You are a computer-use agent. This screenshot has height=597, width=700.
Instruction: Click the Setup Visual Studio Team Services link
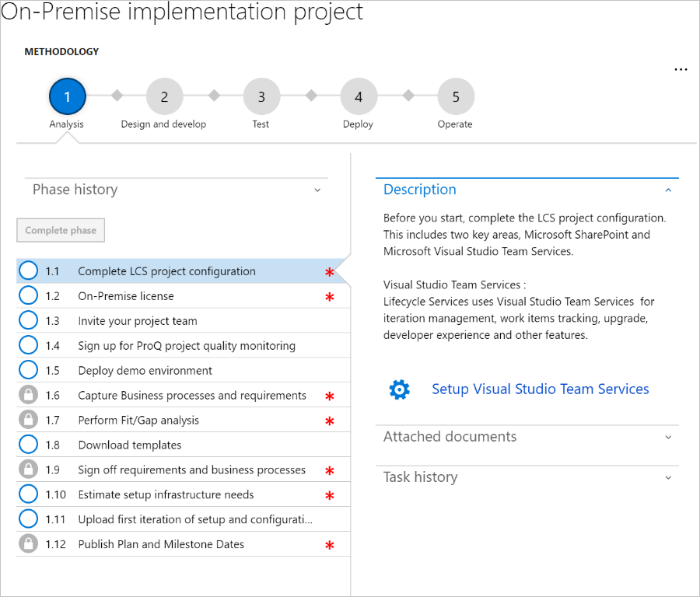point(540,389)
